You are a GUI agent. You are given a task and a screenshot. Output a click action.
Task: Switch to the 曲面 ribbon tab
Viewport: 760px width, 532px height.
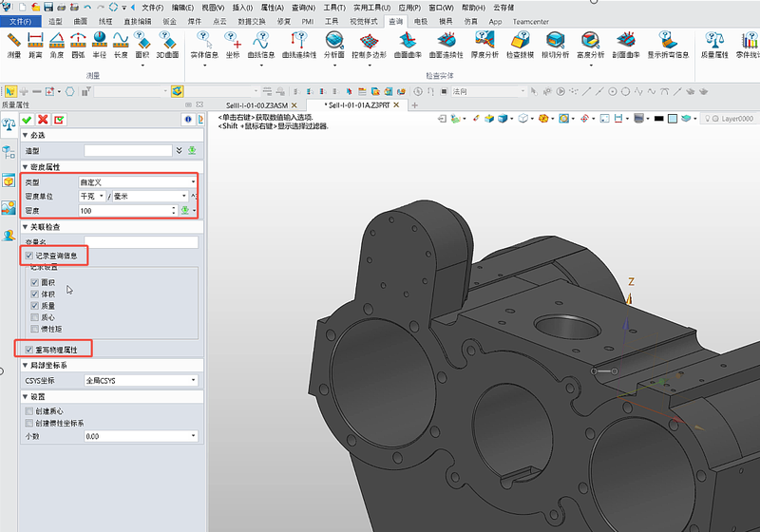tap(80, 20)
